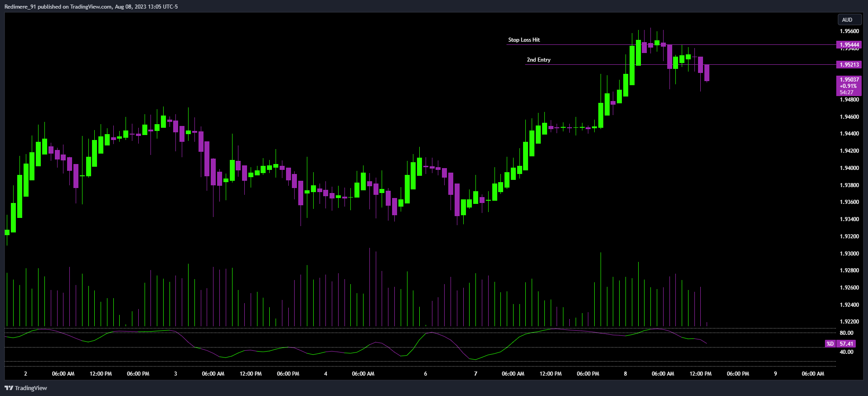Click the day 7 time axis label
Viewport: 868px width, 396px height.
pos(475,374)
